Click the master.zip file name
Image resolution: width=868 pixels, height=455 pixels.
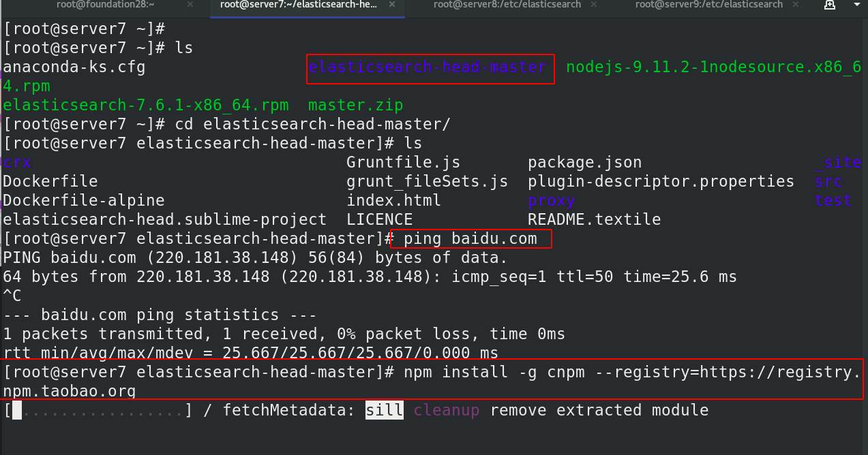356,106
